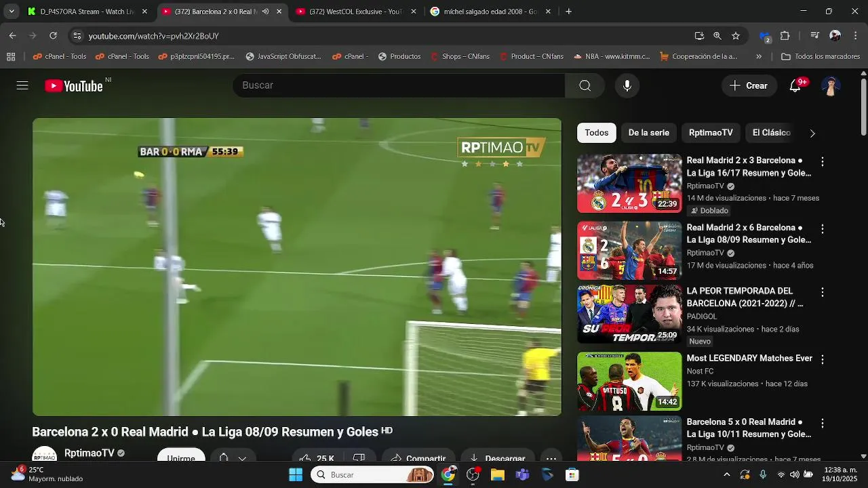Click the Unirme button
868x488 pixels.
click(181, 457)
